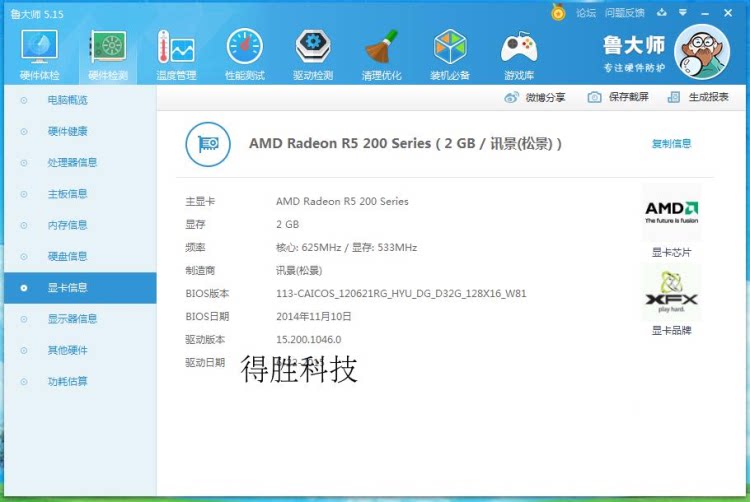The image size is (750, 502).
Task: Select 内存信息 in the sidebar
Action: click(80, 225)
